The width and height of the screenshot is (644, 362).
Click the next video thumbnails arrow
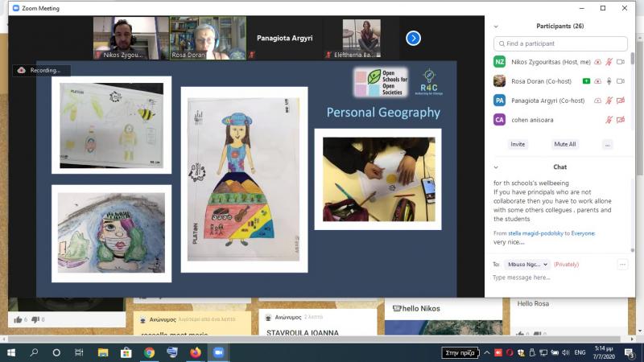click(413, 38)
